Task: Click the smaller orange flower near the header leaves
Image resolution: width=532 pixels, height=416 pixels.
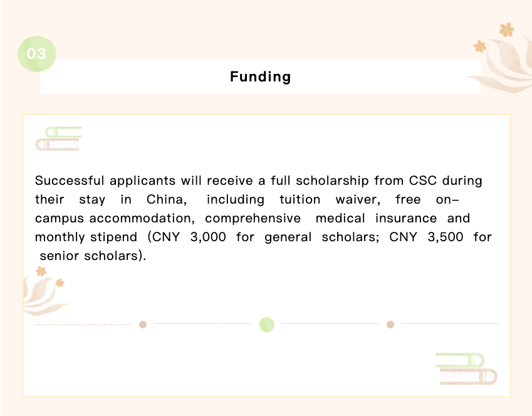Action: coord(480,46)
